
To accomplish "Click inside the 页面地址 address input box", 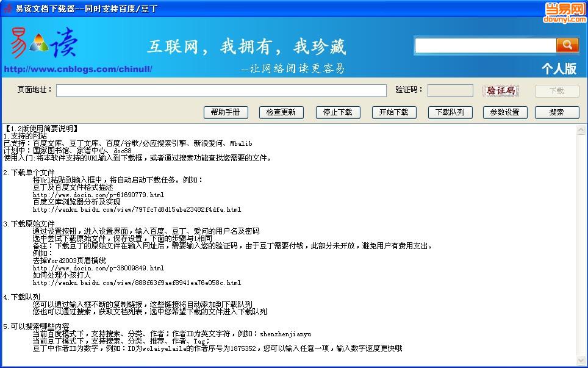I will [221, 90].
